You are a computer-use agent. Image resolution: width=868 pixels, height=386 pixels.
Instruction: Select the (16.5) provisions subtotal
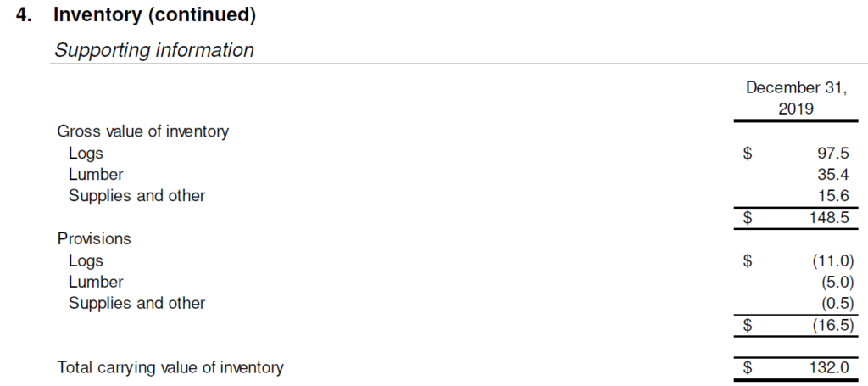pyautogui.click(x=832, y=325)
